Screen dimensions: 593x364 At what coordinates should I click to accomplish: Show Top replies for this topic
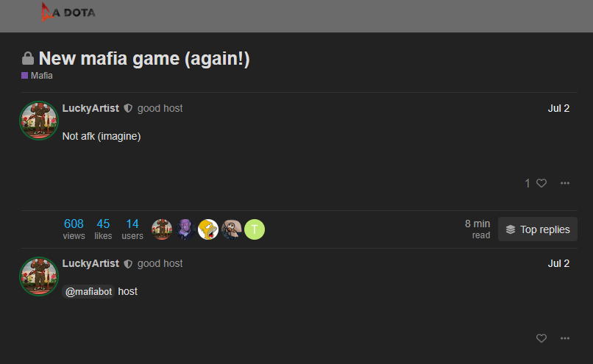click(x=537, y=229)
